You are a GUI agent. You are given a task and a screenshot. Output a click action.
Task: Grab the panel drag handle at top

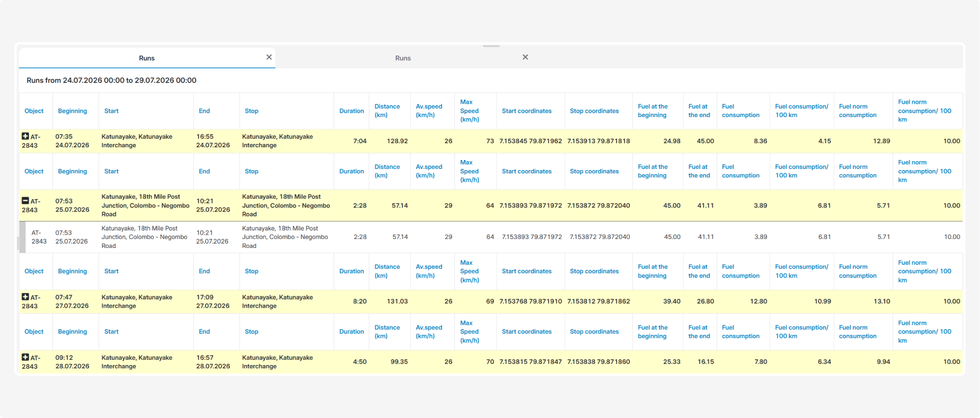[x=491, y=46]
